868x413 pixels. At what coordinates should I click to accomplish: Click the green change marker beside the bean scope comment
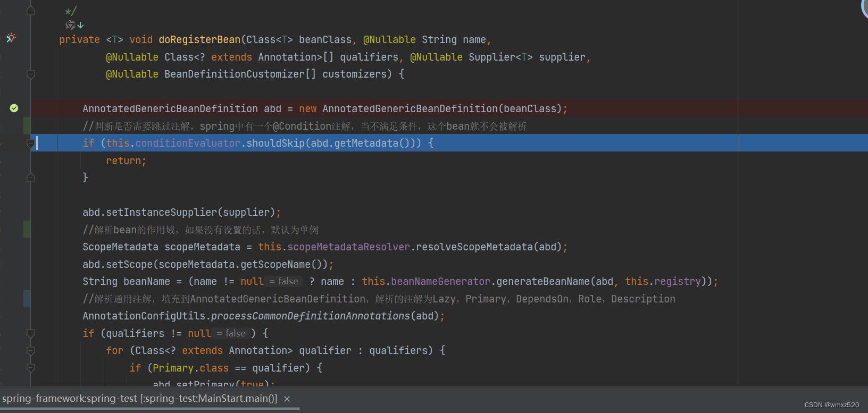27,230
